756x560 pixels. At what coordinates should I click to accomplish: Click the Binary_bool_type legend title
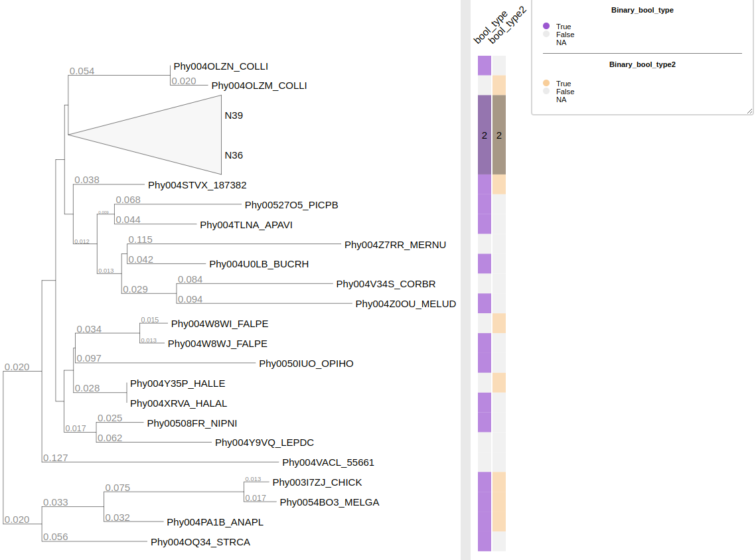pos(642,10)
